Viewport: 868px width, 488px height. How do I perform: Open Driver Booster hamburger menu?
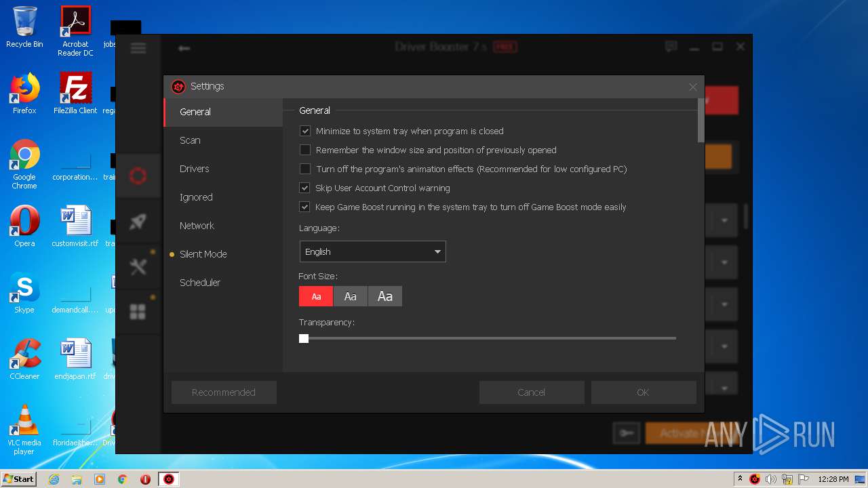click(x=138, y=47)
